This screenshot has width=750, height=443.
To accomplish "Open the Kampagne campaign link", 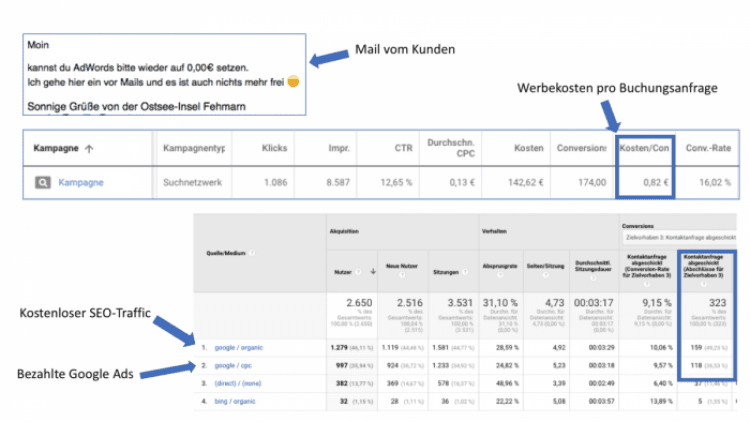I will (81, 182).
